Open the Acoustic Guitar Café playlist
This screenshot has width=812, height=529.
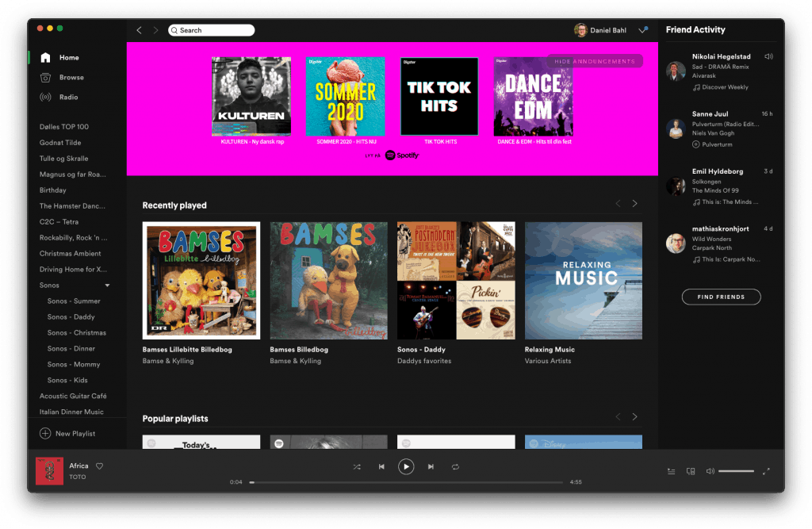tap(73, 396)
